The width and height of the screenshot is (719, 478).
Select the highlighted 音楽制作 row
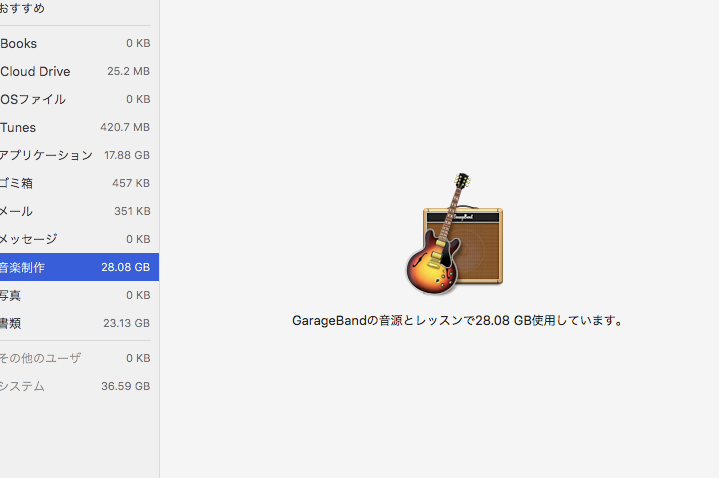[79, 267]
